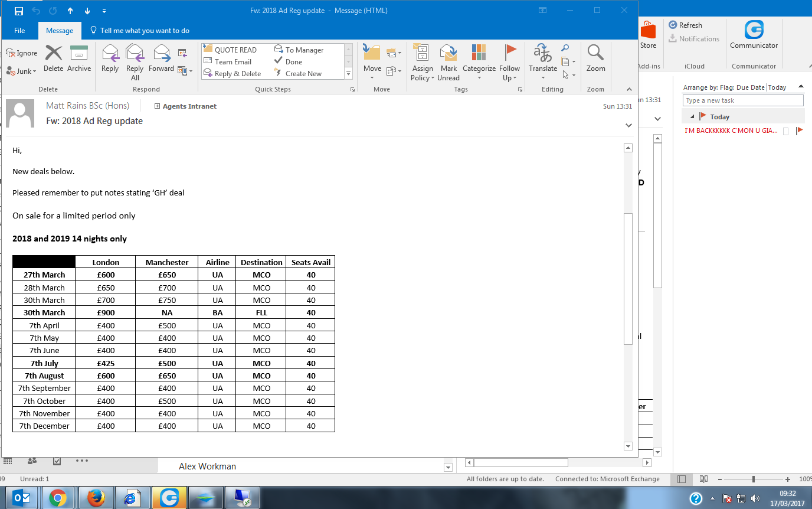Open the Store add-in in main Outlook window
The width and height of the screenshot is (812, 509).
648,37
